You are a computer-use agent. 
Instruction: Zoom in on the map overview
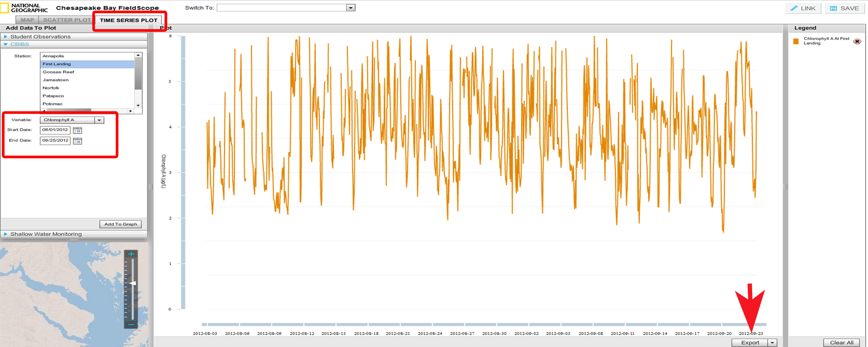pos(132,254)
